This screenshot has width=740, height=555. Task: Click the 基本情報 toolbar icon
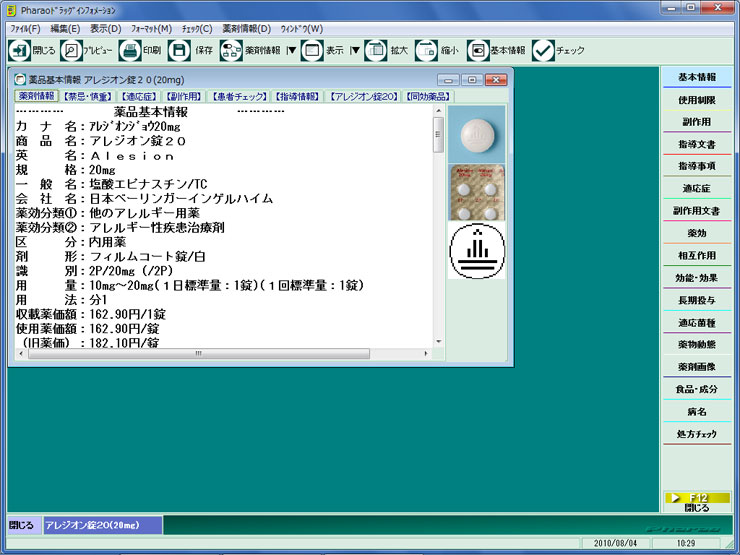click(x=478, y=50)
